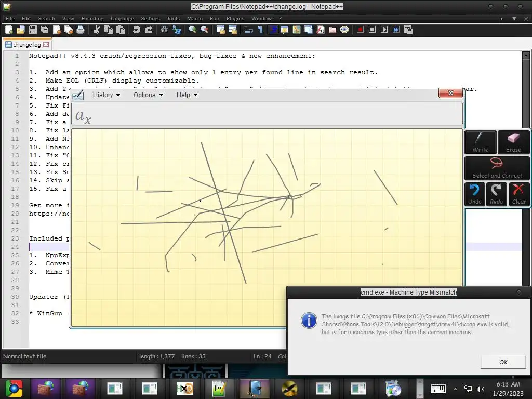The image size is (532, 399).
Task: Click Notepad++ icon in taskbar
Action: 219,389
